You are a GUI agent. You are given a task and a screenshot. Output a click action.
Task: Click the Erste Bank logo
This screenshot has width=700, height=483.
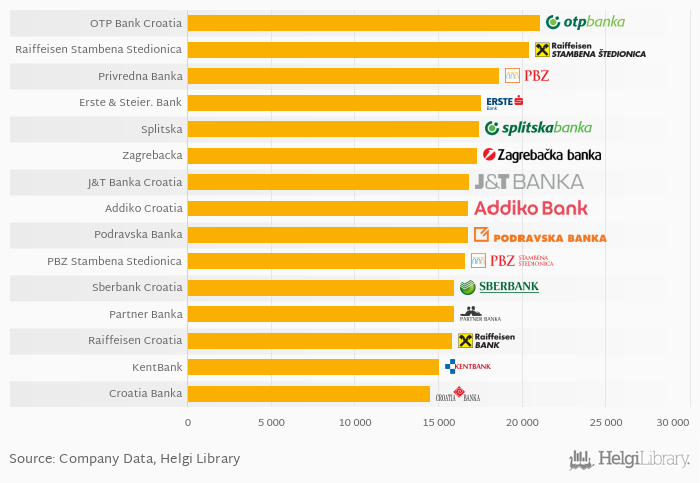point(504,102)
